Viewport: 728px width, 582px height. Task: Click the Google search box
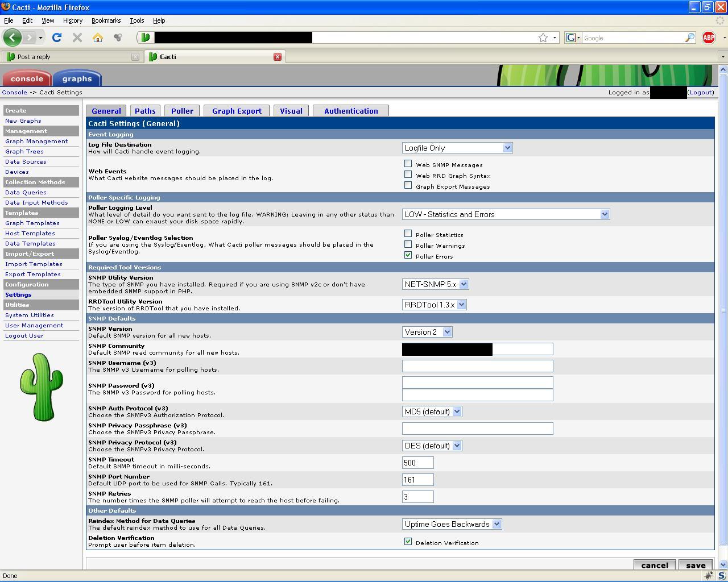pos(633,38)
